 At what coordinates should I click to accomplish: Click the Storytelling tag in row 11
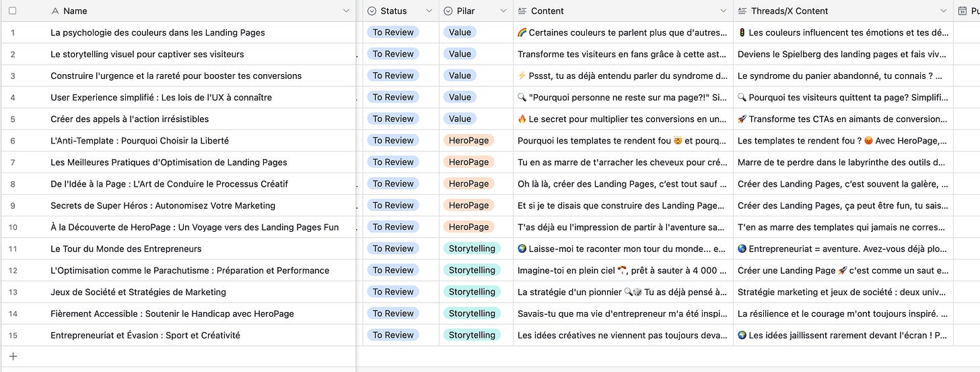point(472,249)
